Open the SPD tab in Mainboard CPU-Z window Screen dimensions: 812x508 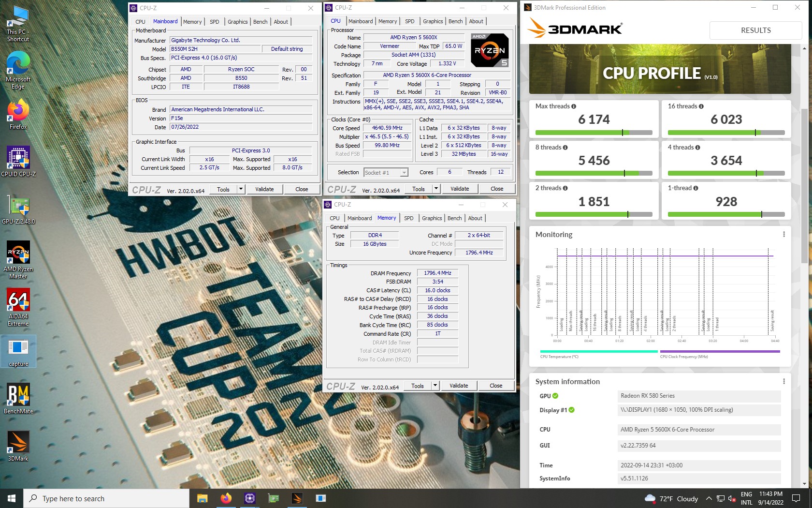coord(215,22)
